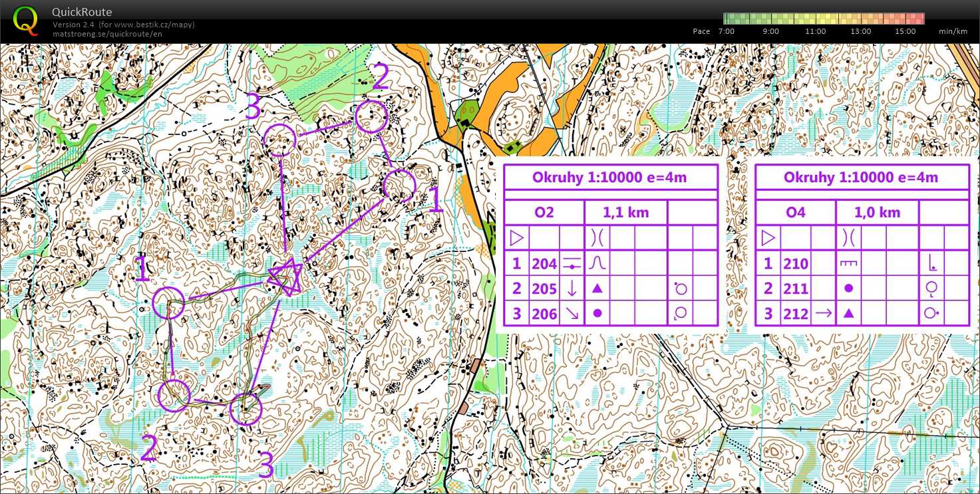Click the start triangle symbol in the O2 table

[x=516, y=238]
